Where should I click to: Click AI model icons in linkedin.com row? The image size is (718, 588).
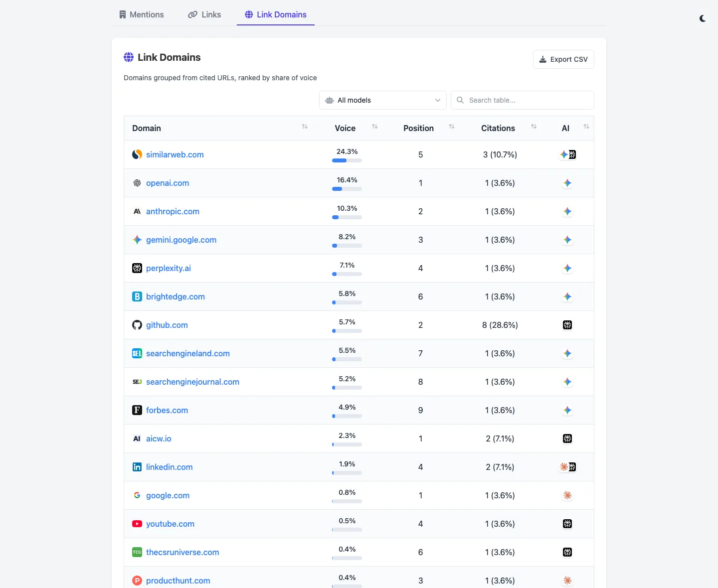point(567,467)
